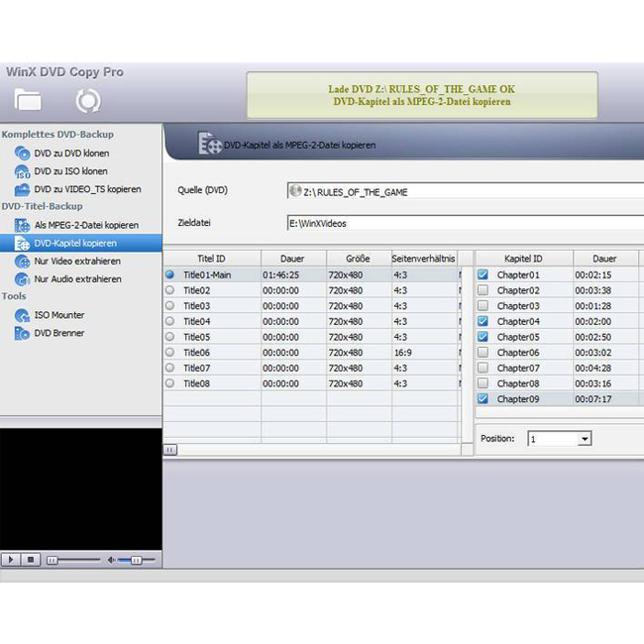Check the Chapter06 checkbox
The image size is (644, 644).
[483, 353]
